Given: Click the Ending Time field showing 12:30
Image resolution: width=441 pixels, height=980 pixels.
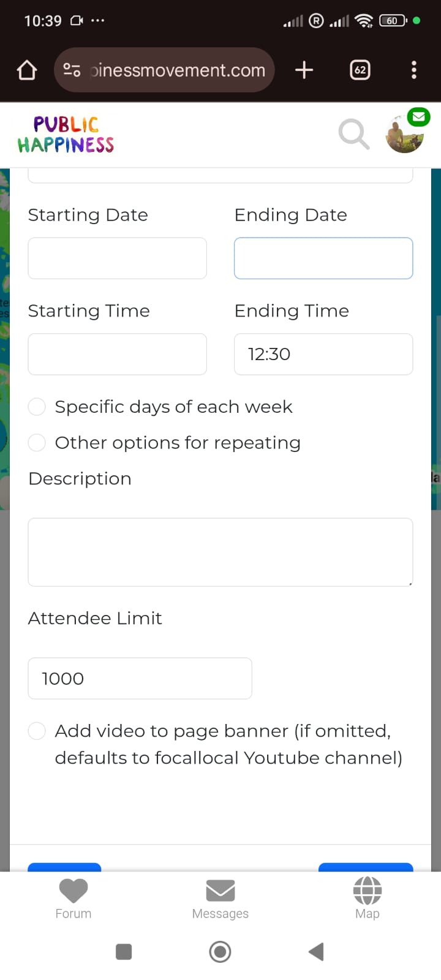Looking at the screenshot, I should [323, 354].
